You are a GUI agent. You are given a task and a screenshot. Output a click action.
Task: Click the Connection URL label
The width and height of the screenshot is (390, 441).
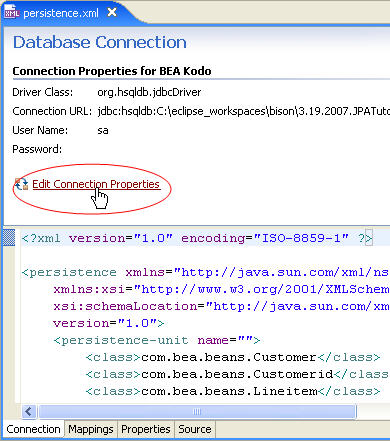[52, 111]
